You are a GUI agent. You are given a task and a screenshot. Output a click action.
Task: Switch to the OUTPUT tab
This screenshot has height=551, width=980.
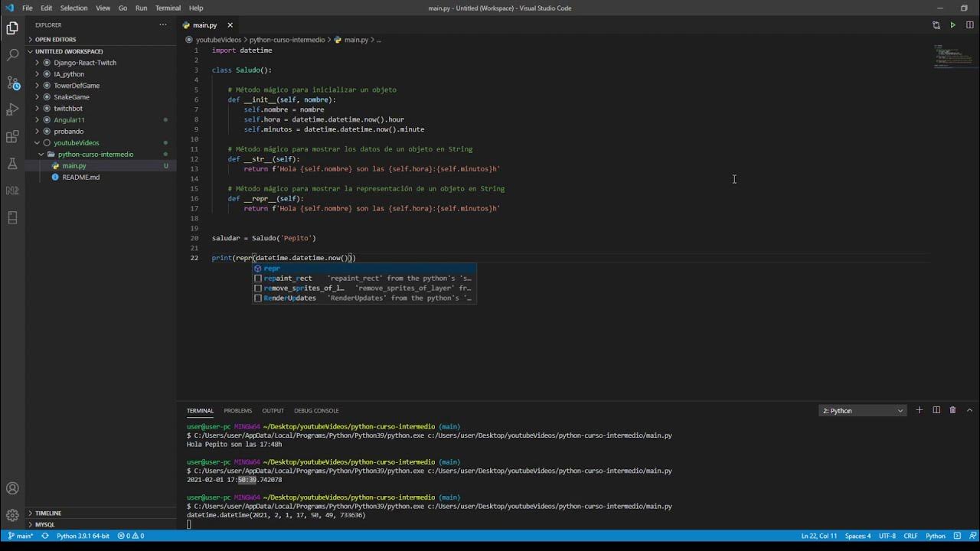pos(273,411)
